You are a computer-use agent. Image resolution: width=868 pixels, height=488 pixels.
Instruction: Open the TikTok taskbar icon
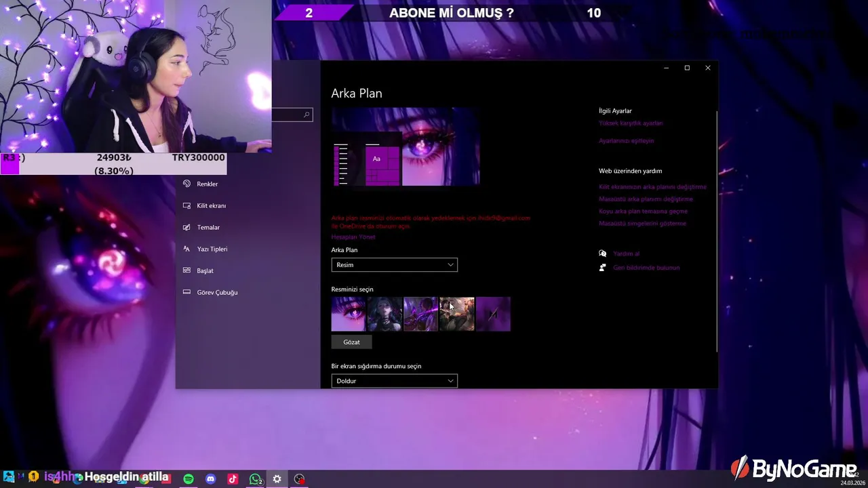pyautogui.click(x=233, y=479)
